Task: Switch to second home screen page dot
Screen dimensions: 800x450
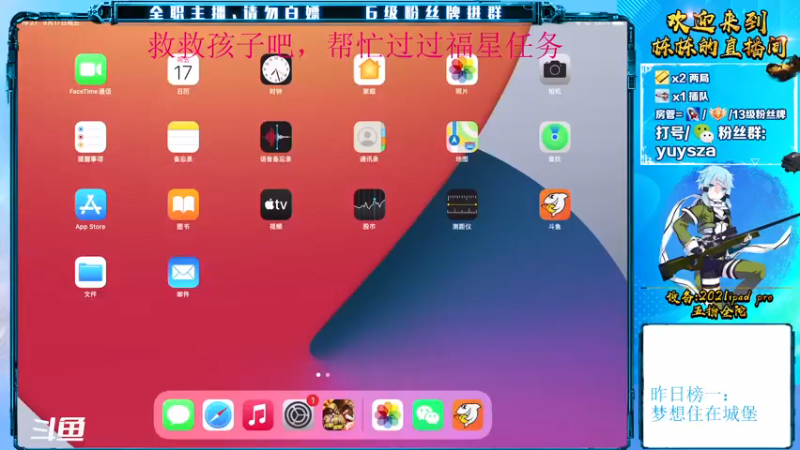Action: 328,375
